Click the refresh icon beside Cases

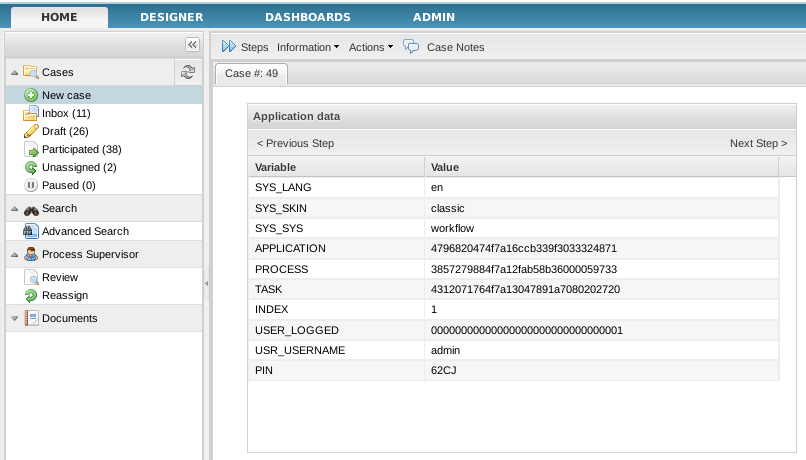[x=186, y=71]
